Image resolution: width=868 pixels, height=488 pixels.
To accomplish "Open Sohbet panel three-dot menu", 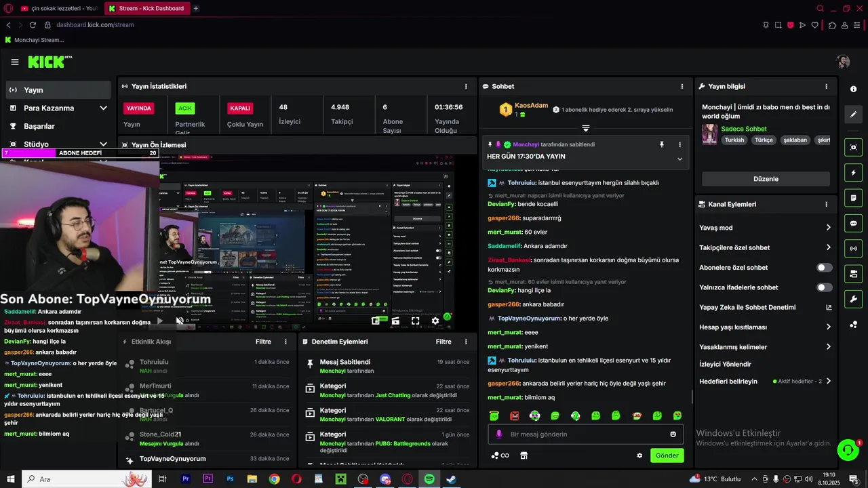I will [x=682, y=86].
